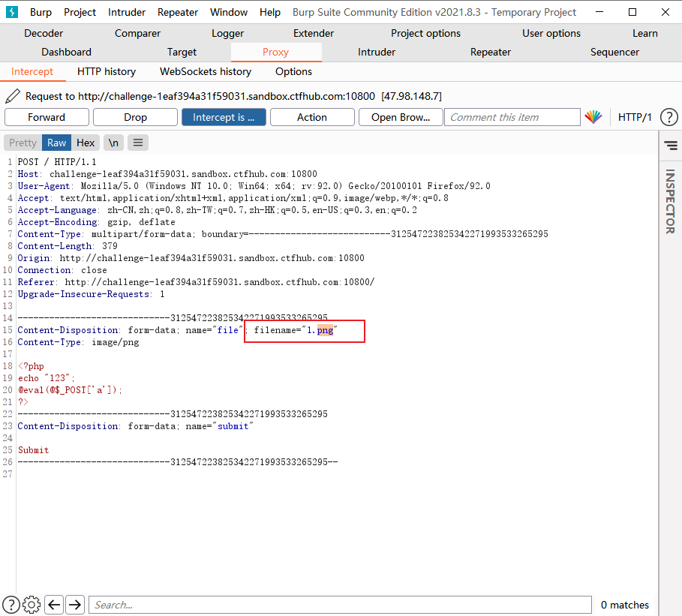The image size is (682, 616).
Task: Click the "Upgrade-Insecure-Requests: 1" header
Action: pos(91,294)
